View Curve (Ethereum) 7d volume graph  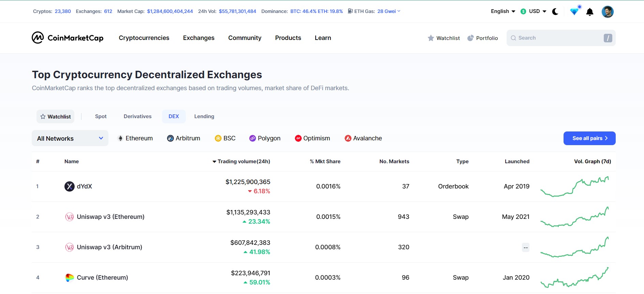575,278
